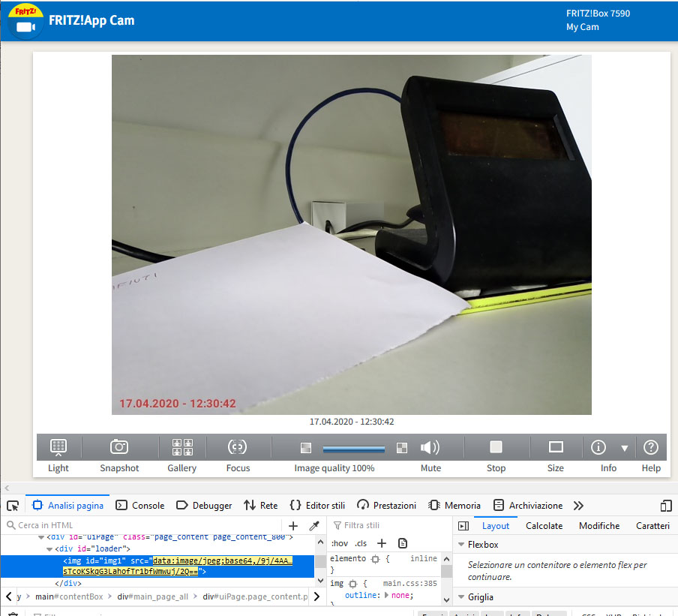Focus the Filtra stili filter field
Screen dimensions: 678x616
pos(388,525)
